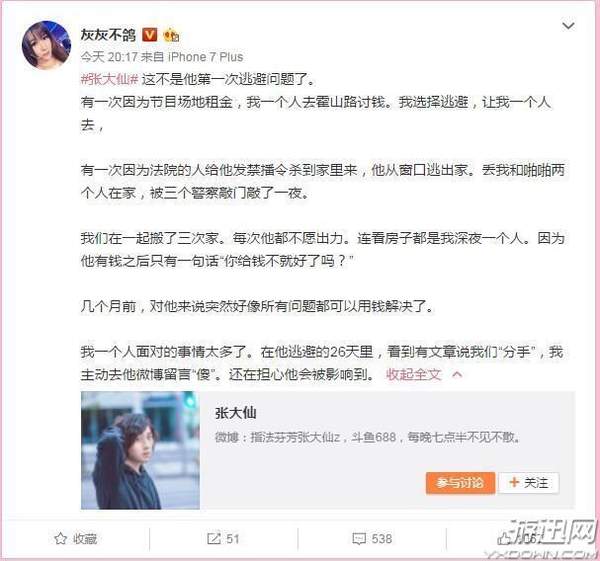600x561 pixels.
Task: Open the 灰灰不鸽 username link
Action: [108, 35]
